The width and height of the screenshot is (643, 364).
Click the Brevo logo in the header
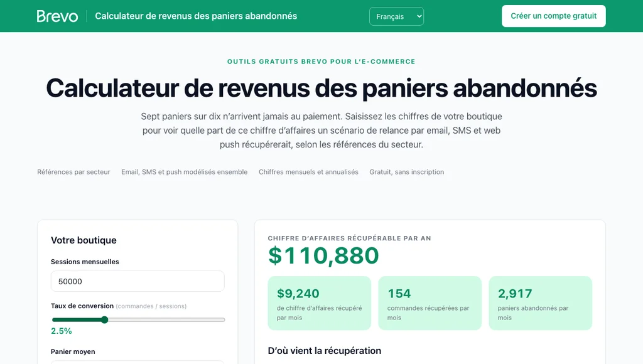pyautogui.click(x=57, y=16)
